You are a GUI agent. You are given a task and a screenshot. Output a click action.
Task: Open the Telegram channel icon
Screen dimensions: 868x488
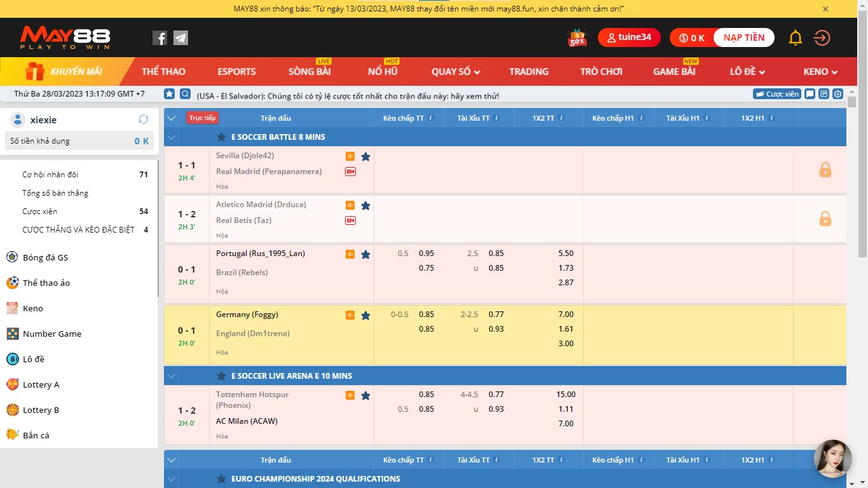[x=180, y=38]
